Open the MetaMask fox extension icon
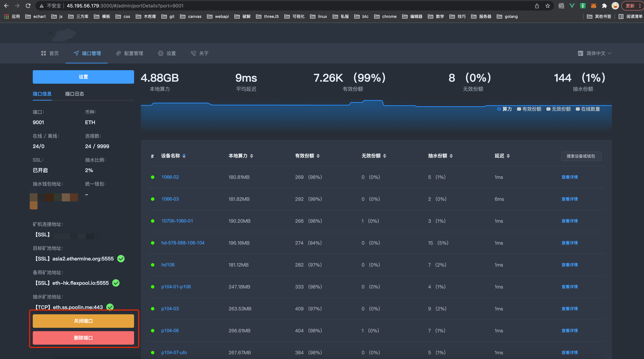The image size is (644, 359). (x=594, y=6)
